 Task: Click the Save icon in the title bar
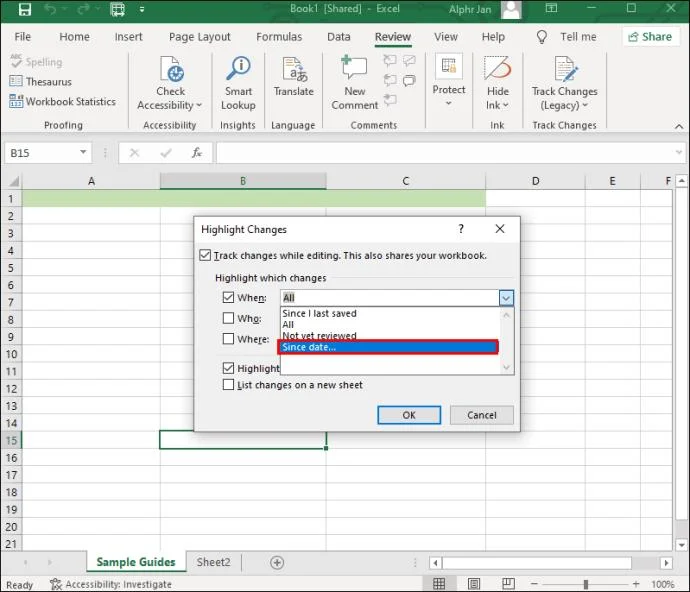25,9
